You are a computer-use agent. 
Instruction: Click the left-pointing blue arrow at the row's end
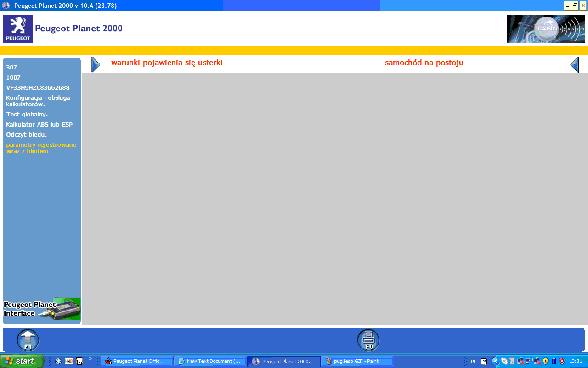[575, 64]
